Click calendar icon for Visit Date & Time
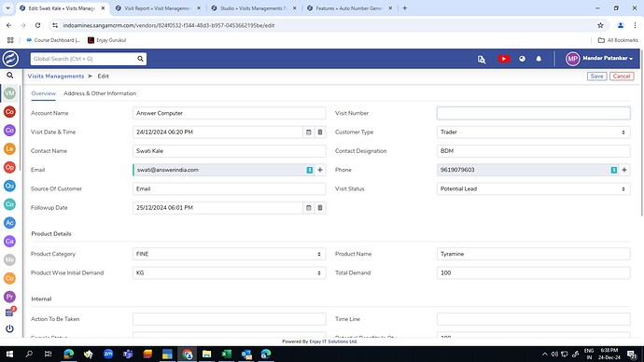Viewport: 644px width, 362px height. tap(308, 132)
